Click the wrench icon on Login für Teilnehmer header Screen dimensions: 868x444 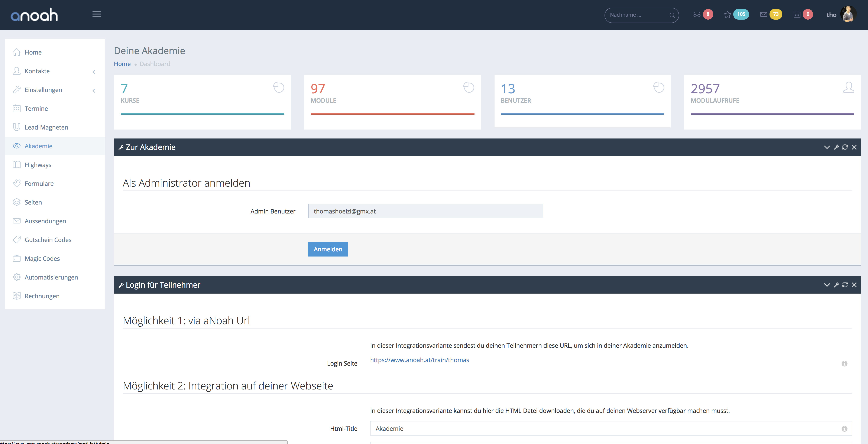pyautogui.click(x=836, y=285)
